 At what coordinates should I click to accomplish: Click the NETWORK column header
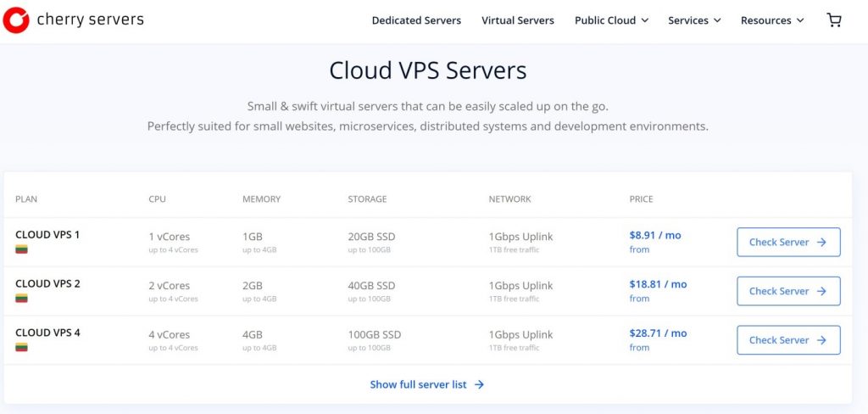[509, 199]
